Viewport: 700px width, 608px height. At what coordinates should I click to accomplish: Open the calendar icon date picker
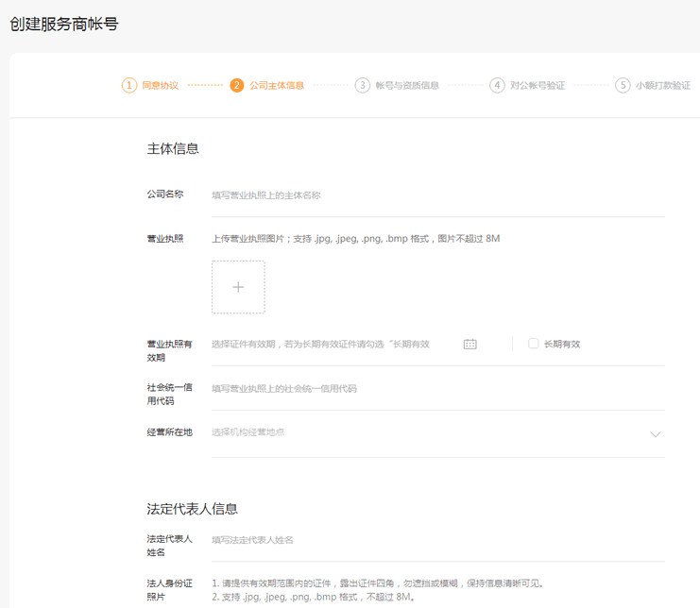click(x=470, y=345)
